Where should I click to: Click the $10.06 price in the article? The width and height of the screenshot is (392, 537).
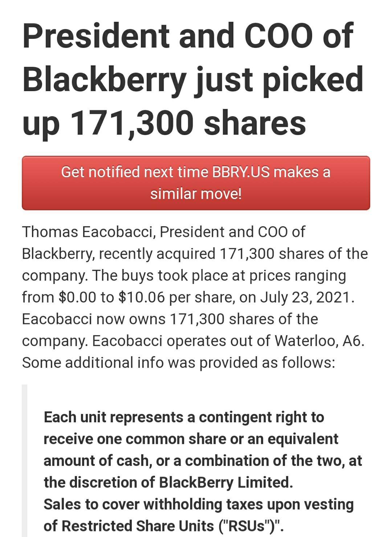click(x=142, y=297)
